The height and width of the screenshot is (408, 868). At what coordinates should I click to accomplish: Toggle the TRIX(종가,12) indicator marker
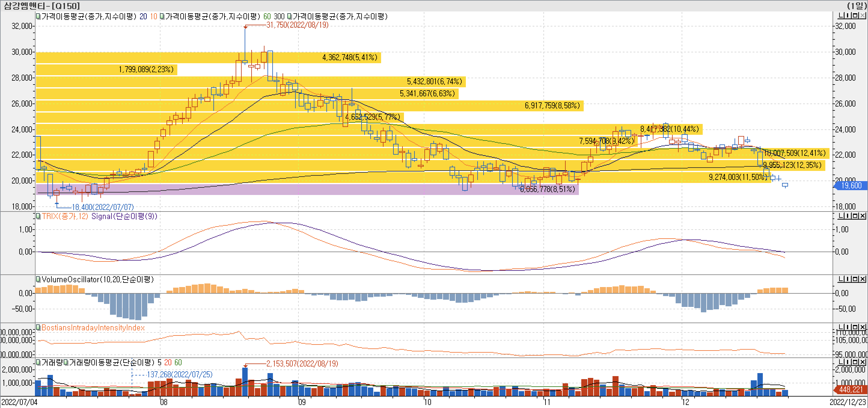click(38, 216)
